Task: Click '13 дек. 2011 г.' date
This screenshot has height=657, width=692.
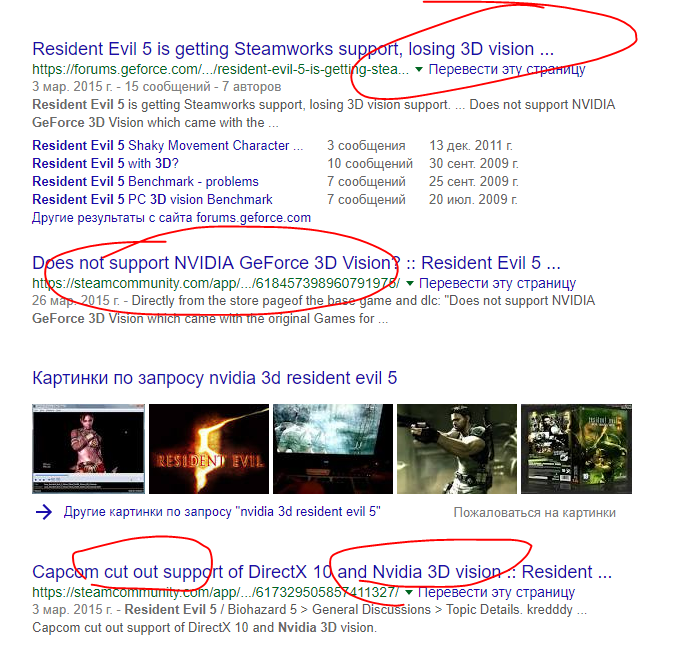Action: coord(471,146)
